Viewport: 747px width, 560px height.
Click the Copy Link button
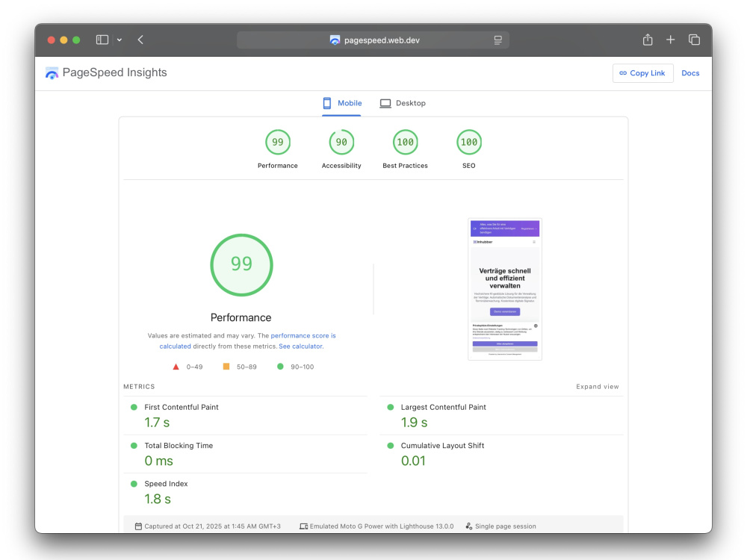(642, 73)
